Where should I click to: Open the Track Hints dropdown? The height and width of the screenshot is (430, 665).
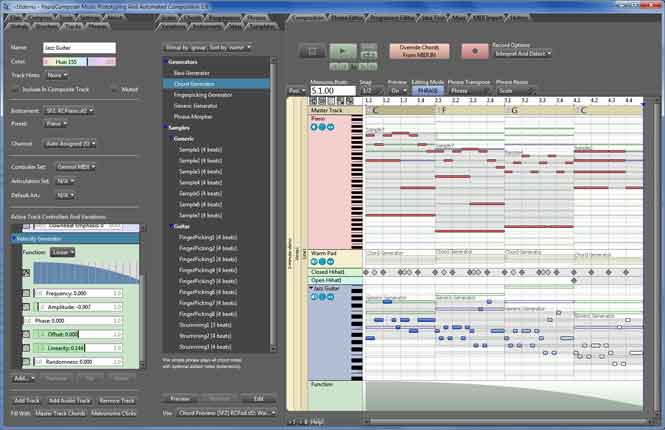point(56,75)
